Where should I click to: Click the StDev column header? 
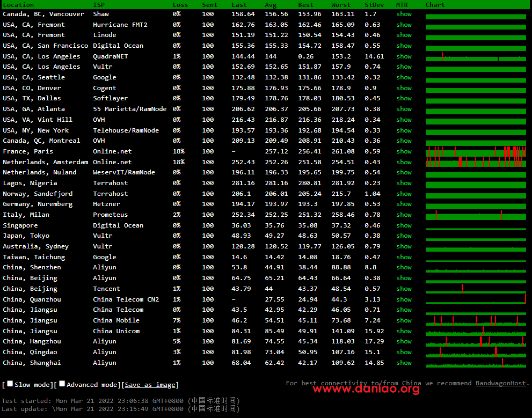(374, 5)
